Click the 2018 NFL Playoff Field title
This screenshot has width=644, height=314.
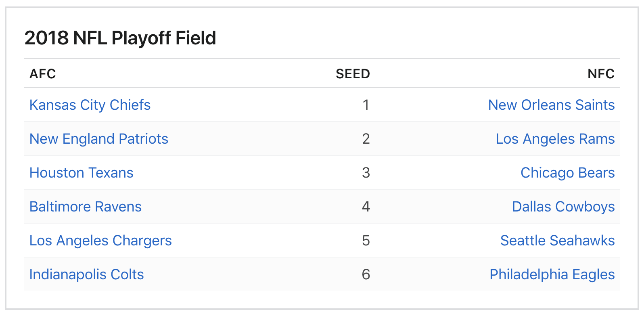pyautogui.click(x=120, y=38)
